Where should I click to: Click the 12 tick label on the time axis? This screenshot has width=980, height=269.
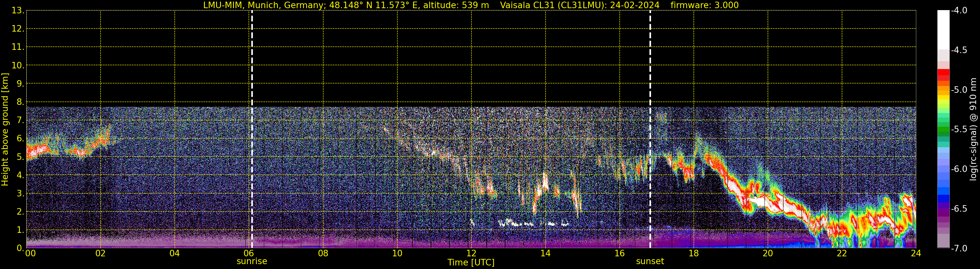[x=471, y=254]
